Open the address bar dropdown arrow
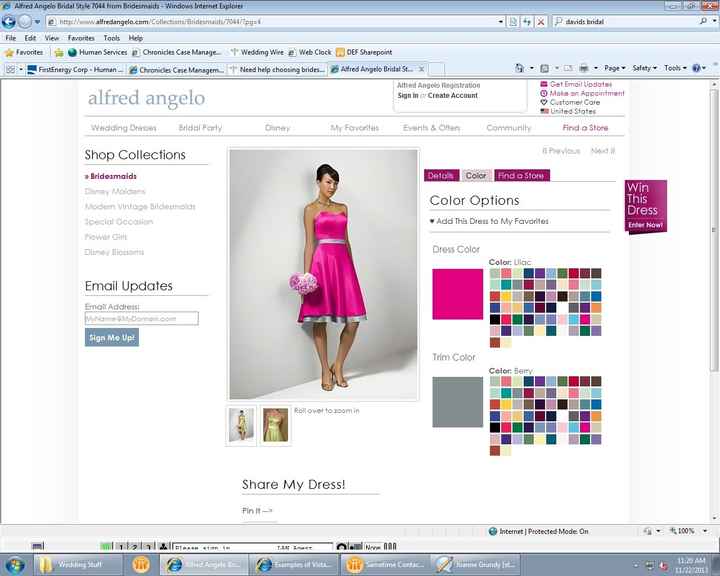 [x=501, y=22]
